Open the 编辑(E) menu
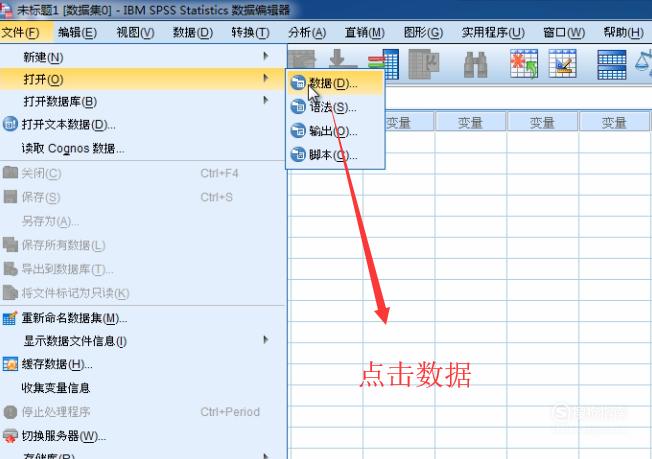This screenshot has height=459, width=652. coord(77,32)
